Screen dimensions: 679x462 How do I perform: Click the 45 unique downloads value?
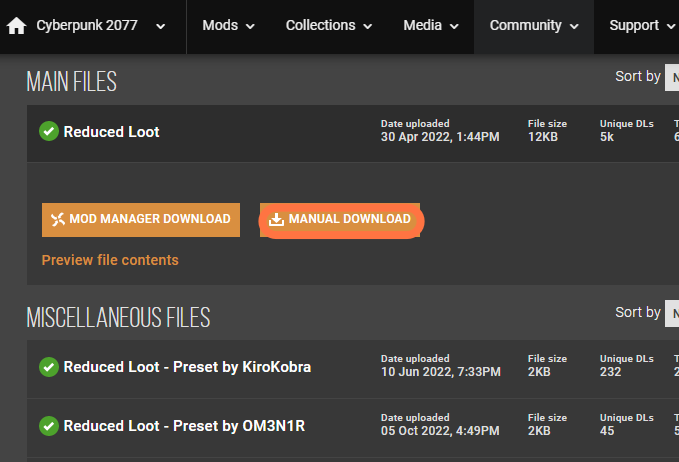coord(607,431)
